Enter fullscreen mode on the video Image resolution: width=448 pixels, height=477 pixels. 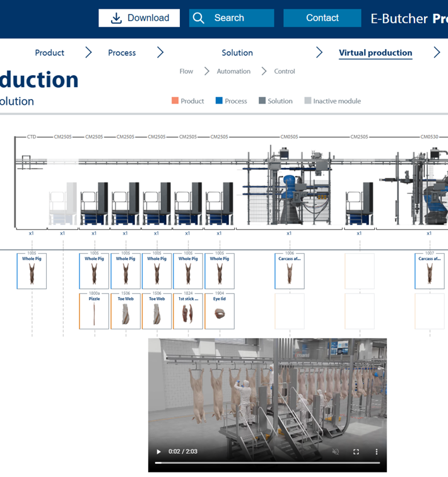tap(356, 452)
